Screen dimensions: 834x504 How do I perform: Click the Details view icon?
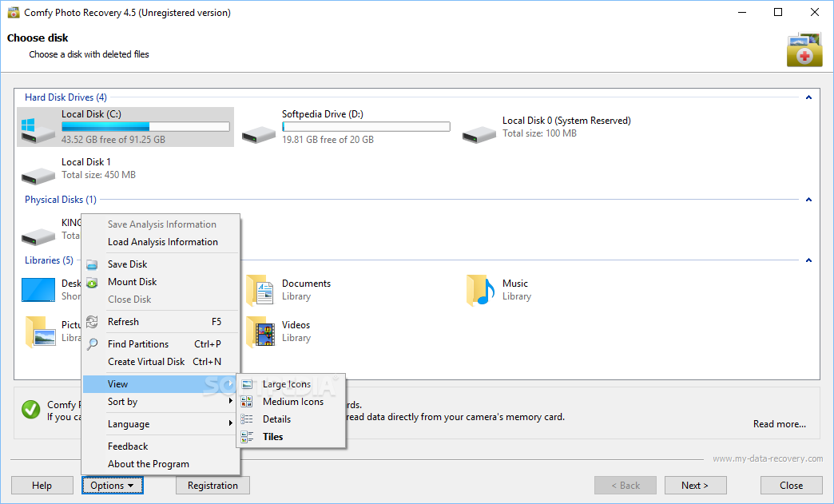pos(247,419)
